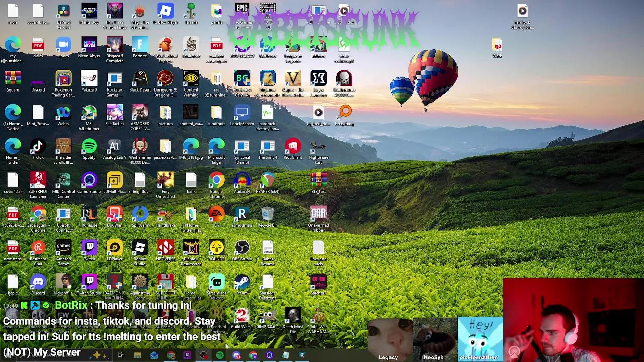Screen dimensions: 644x362
Task: Open the Fury Unleashed shortcut
Action: [166, 185]
